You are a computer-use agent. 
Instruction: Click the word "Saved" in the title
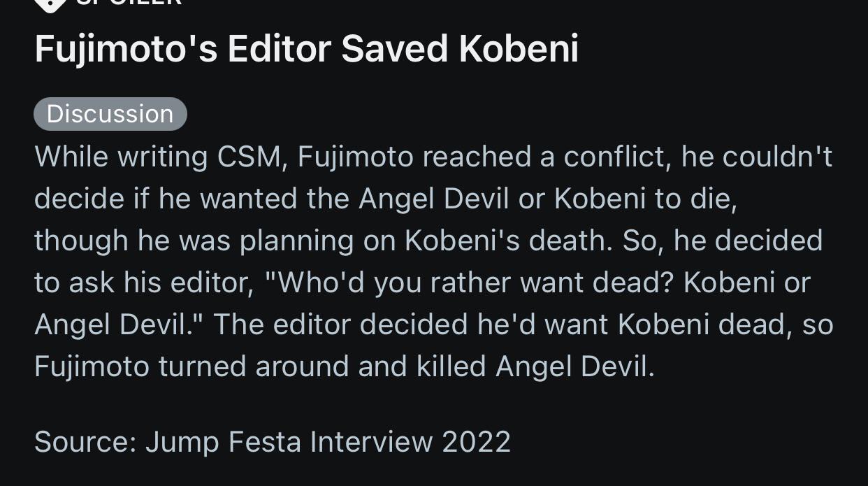[395, 49]
